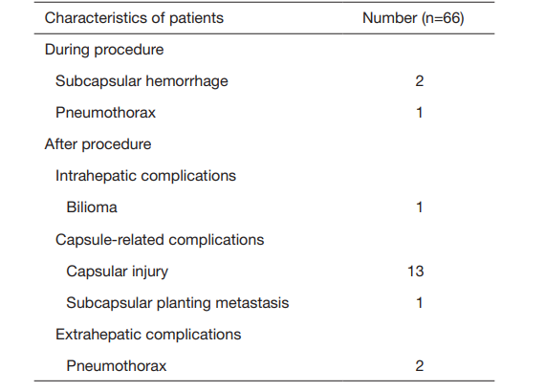Click the value 2 for Subcapsular hemorrhage
This screenshot has width=545, height=392.
coord(420,81)
